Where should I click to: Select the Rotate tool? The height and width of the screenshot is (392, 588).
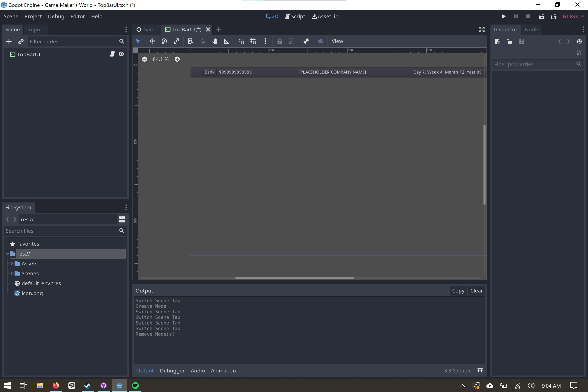[x=164, y=41]
